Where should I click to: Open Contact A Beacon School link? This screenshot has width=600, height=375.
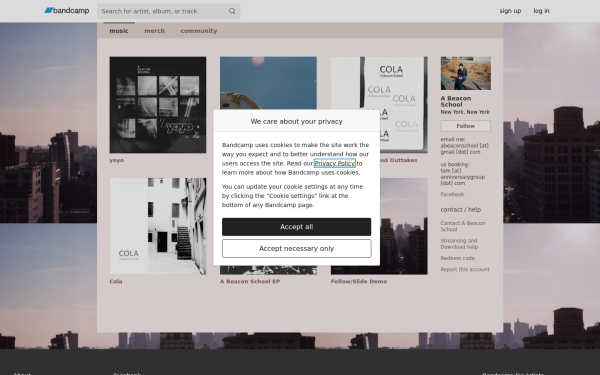463,226
